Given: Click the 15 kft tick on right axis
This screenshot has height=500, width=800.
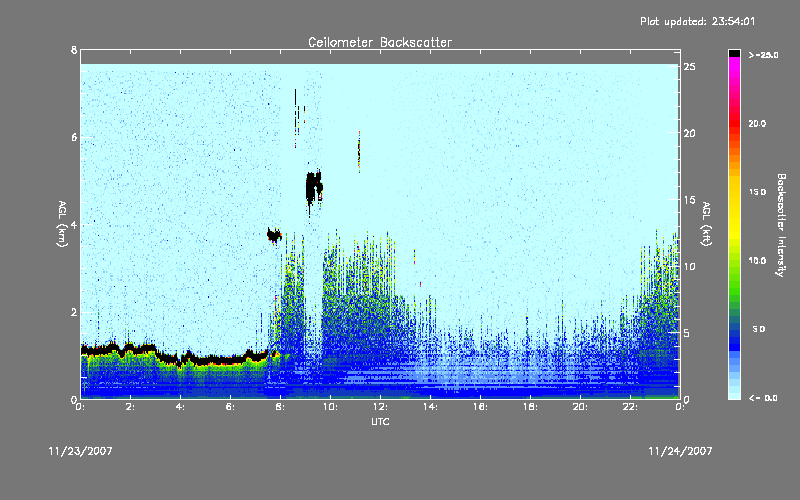Looking at the screenshot, I should tap(690, 200).
